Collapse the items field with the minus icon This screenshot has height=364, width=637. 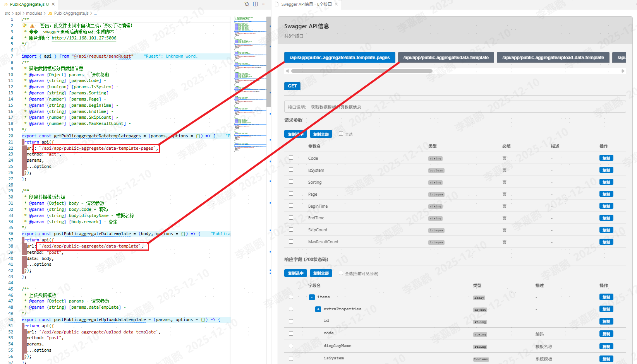point(312,297)
